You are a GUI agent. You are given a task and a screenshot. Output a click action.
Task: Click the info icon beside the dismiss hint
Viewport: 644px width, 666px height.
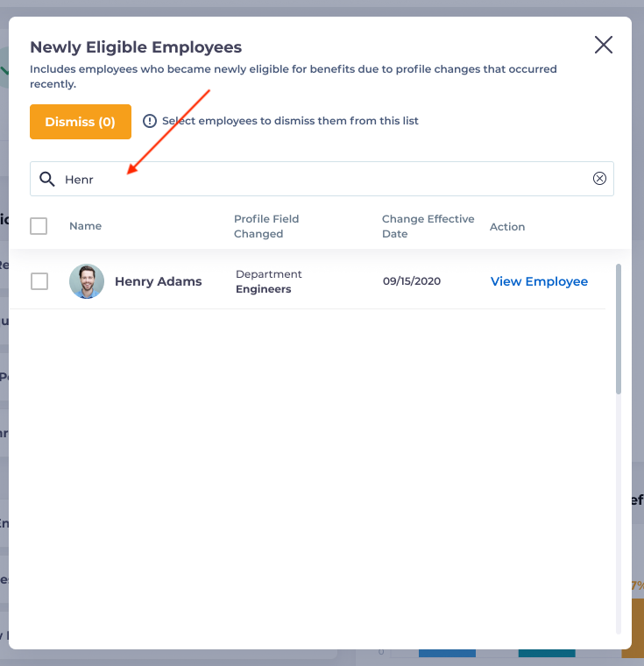[x=150, y=121]
